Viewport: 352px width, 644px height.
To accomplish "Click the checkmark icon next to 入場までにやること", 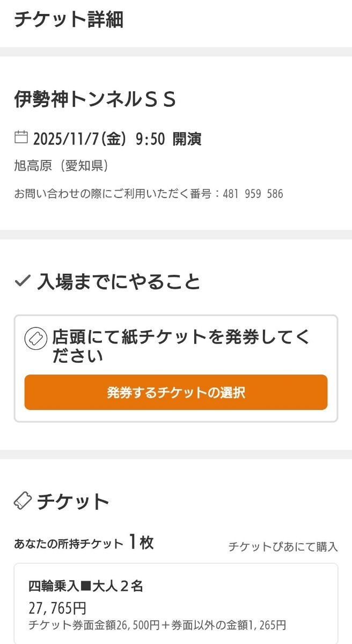I will (x=22, y=281).
